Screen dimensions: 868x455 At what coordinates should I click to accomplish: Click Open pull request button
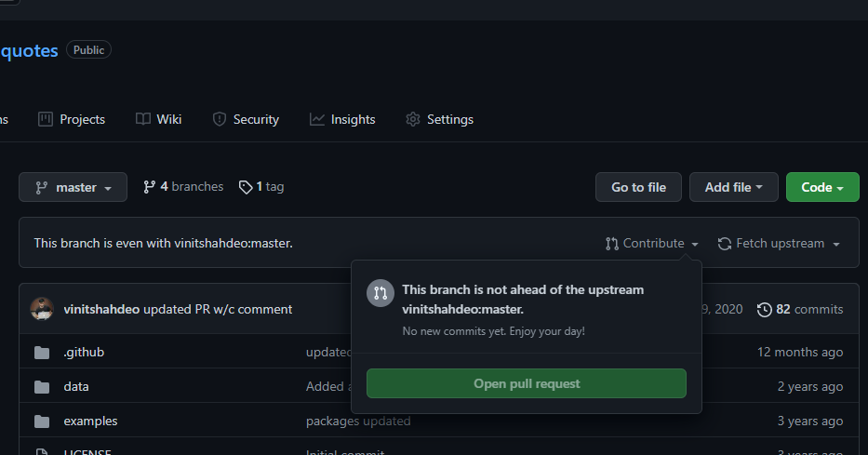[x=527, y=383]
